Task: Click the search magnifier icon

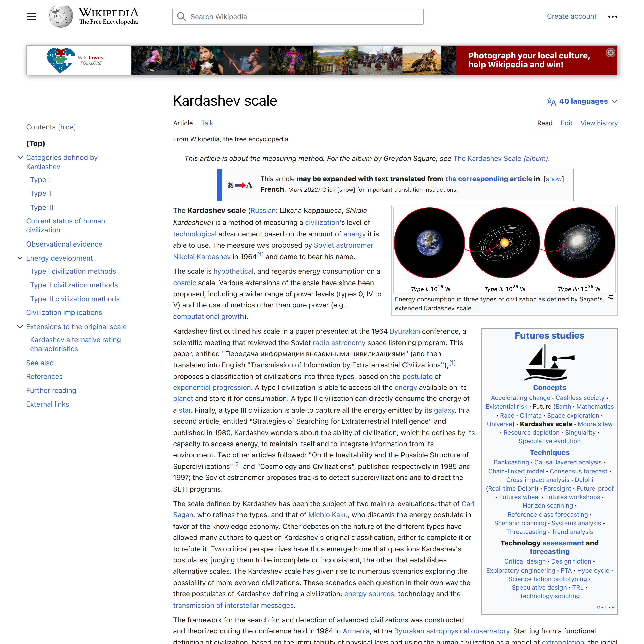Action: pos(181,16)
